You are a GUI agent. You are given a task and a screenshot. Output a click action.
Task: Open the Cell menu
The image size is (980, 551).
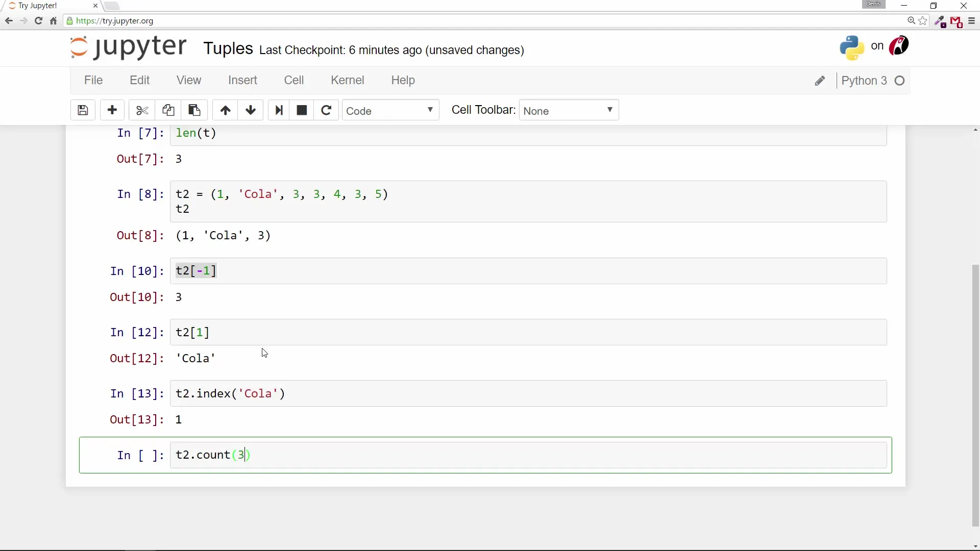[294, 81]
